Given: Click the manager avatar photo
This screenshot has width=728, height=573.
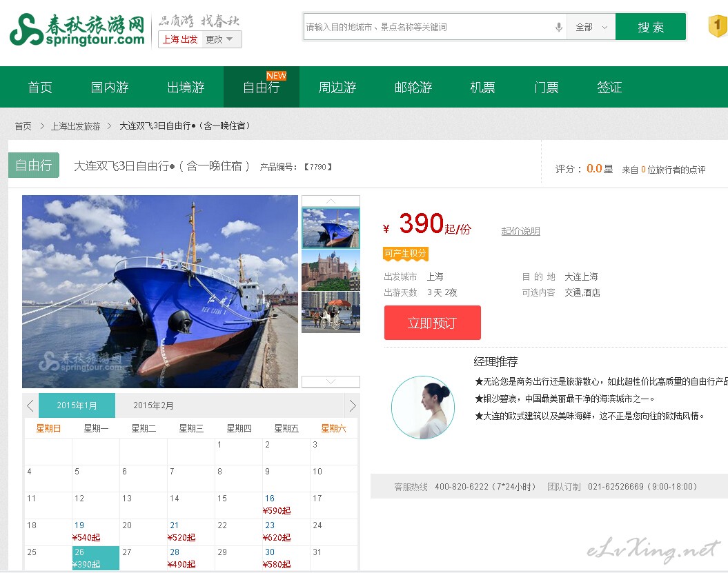Looking at the screenshot, I should click(x=422, y=408).
